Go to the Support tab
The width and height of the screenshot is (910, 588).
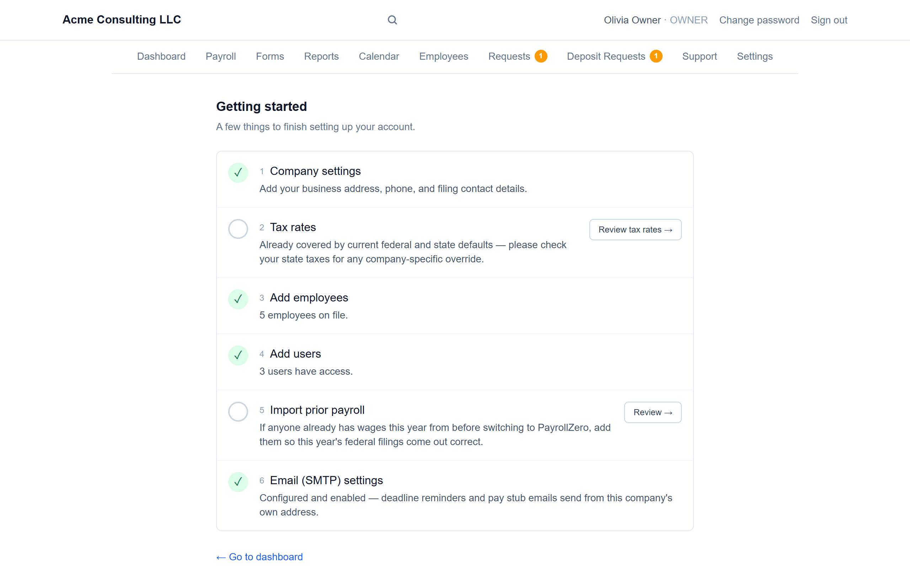pyautogui.click(x=699, y=57)
